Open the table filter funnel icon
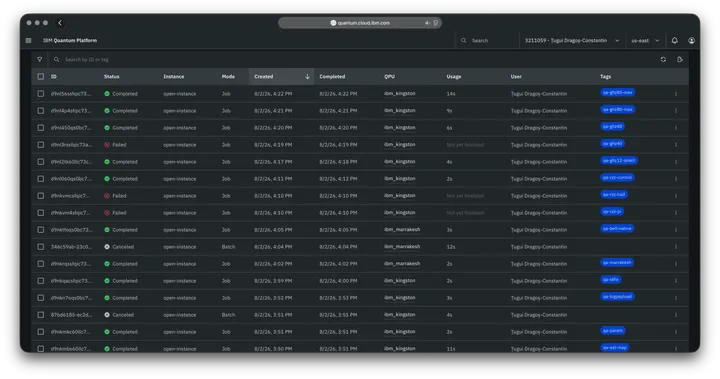Image resolution: width=720 pixels, height=379 pixels. 39,59
